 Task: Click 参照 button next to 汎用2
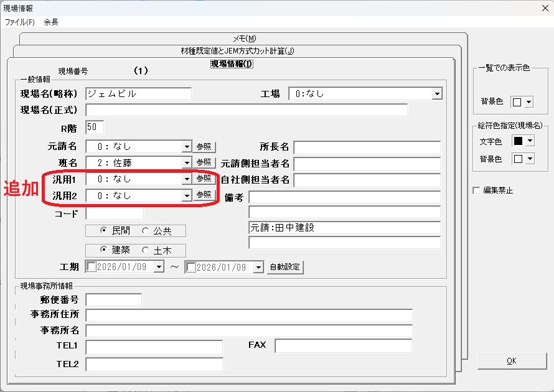[x=204, y=195]
